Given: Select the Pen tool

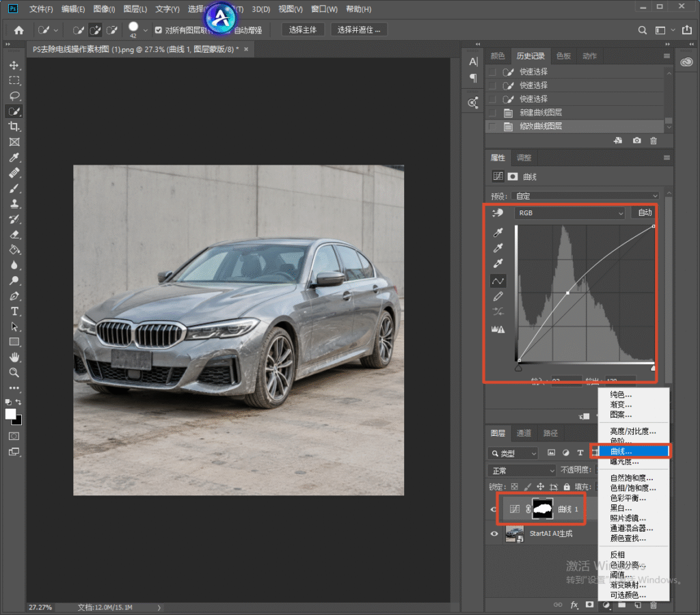Looking at the screenshot, I should 14,296.
